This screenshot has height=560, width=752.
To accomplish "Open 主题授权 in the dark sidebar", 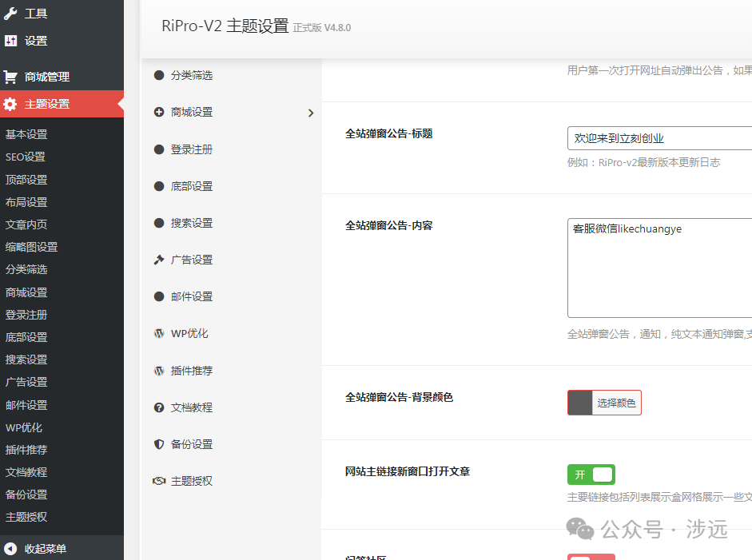I will tap(26, 517).
